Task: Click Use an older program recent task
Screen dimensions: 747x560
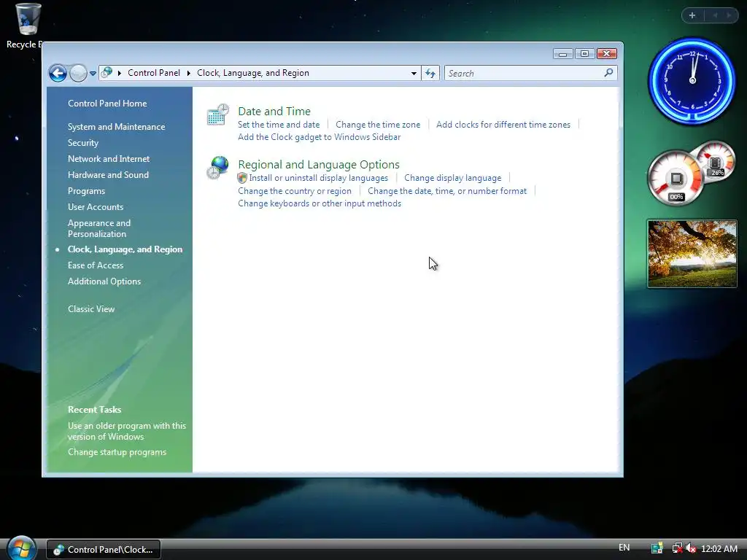Action: 127,432
